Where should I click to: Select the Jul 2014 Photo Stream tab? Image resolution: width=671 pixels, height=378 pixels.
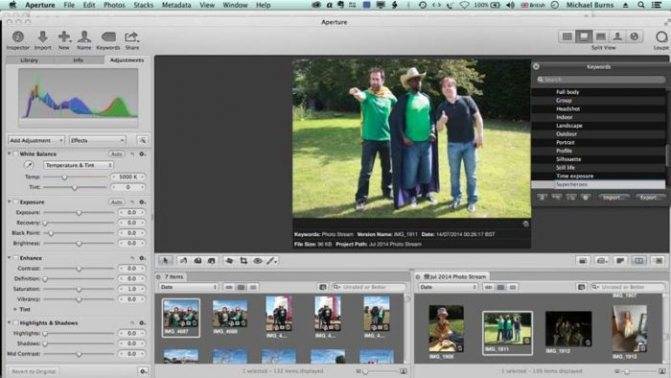[455, 277]
